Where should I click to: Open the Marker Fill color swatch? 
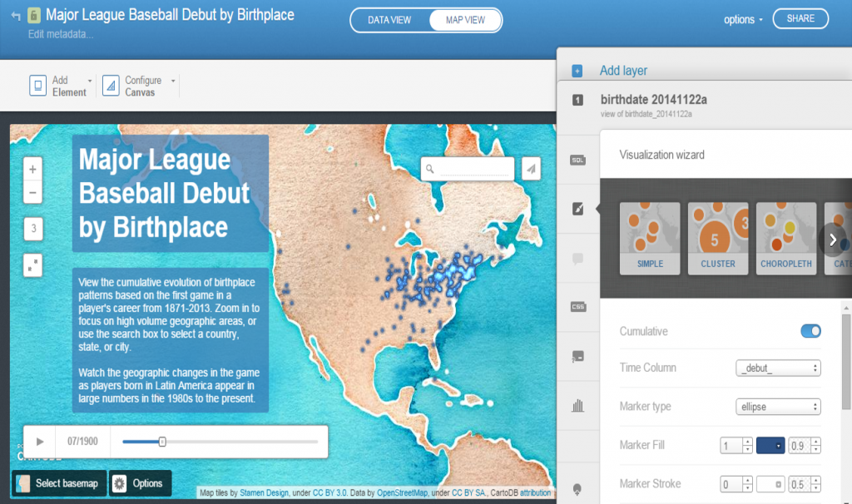coord(770,446)
